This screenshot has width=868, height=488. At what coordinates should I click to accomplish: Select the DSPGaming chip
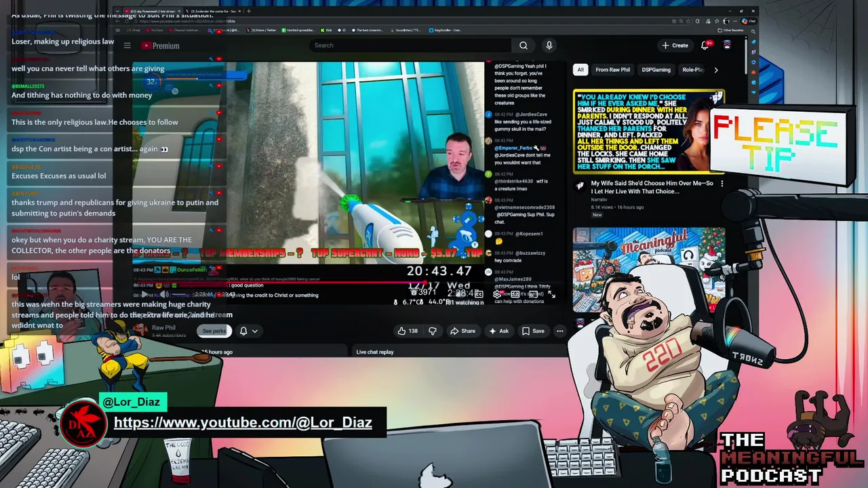click(656, 70)
